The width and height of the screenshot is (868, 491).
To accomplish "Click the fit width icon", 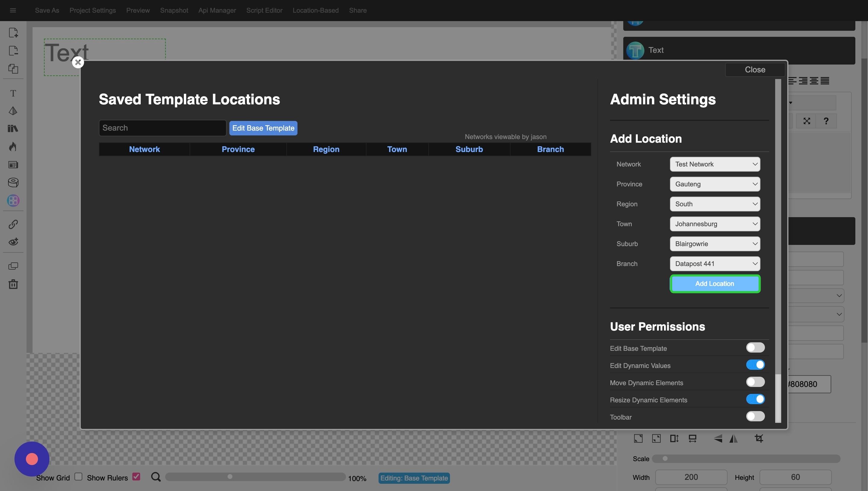I will tap(693, 439).
